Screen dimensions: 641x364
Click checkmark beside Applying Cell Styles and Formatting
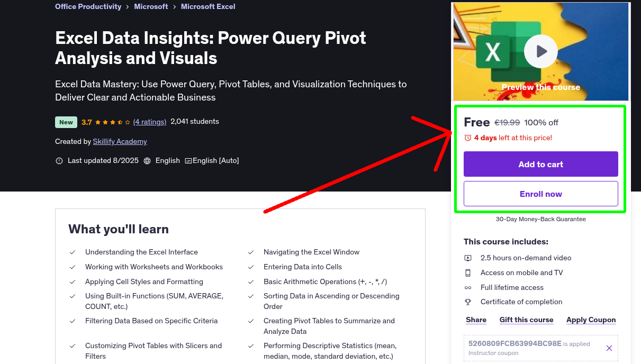point(73,282)
